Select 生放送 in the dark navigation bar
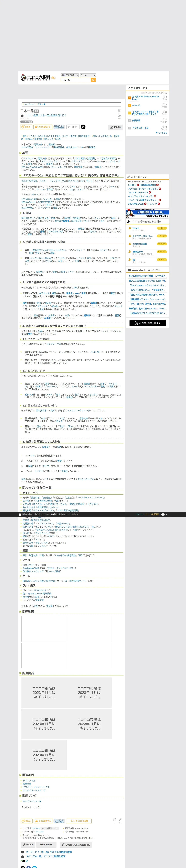 [x=36, y=515]
